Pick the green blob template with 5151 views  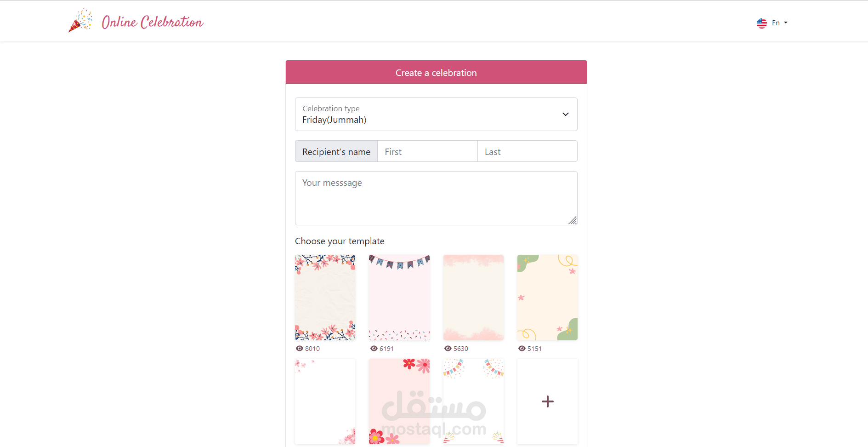coord(547,298)
